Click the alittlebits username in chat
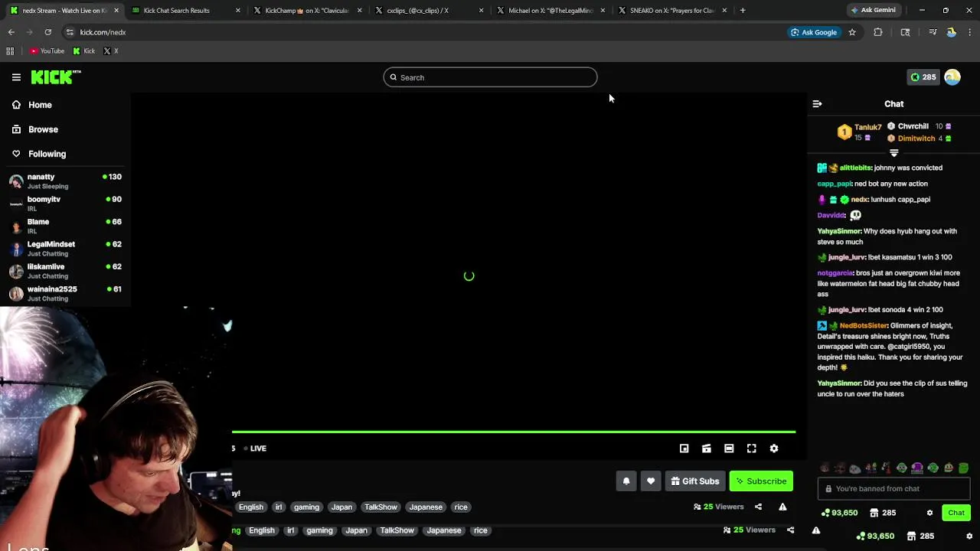Image resolution: width=980 pixels, height=551 pixels. pos(855,168)
